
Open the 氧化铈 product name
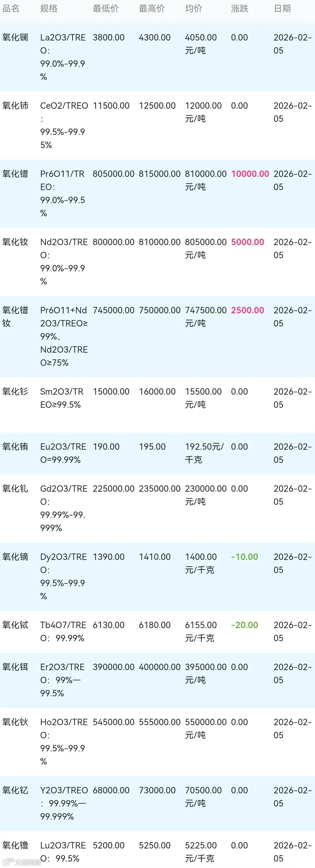tap(15, 106)
